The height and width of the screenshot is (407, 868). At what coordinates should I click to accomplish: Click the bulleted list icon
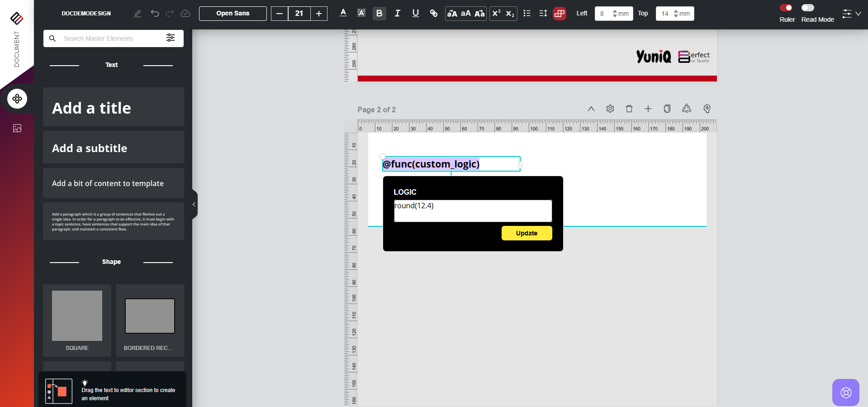click(526, 14)
